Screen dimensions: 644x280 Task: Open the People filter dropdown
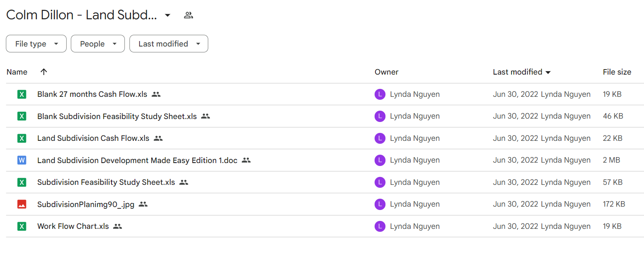[x=98, y=44]
